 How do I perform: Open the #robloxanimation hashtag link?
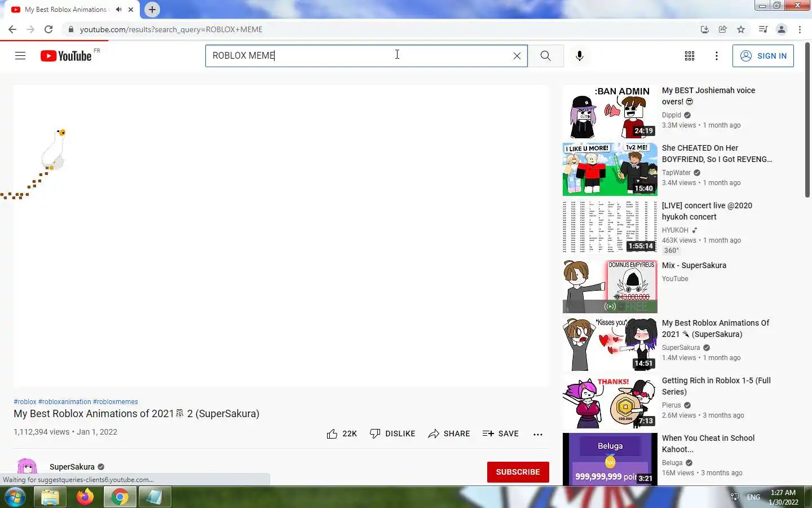point(64,402)
